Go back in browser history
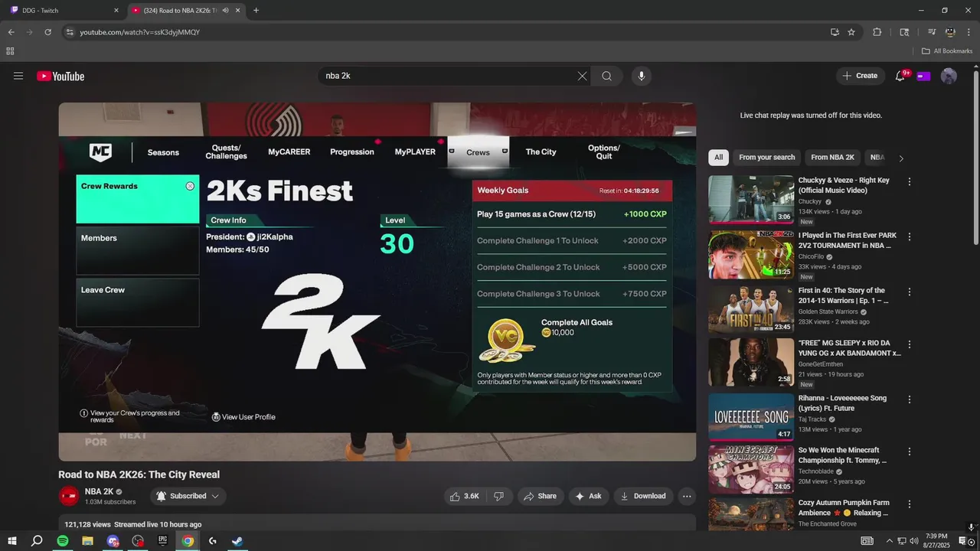Screen dimensions: 980x551 pyautogui.click(x=11, y=32)
